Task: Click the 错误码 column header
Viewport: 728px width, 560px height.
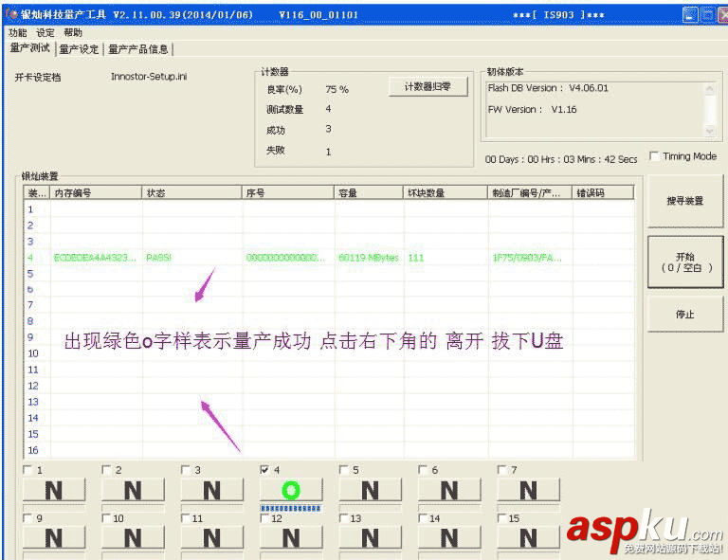Action: click(x=603, y=193)
